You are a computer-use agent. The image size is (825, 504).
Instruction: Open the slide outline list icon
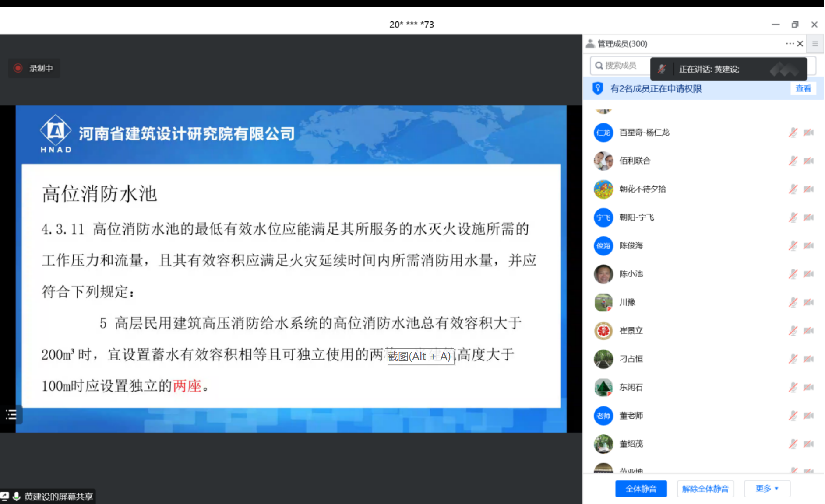pos(11,414)
